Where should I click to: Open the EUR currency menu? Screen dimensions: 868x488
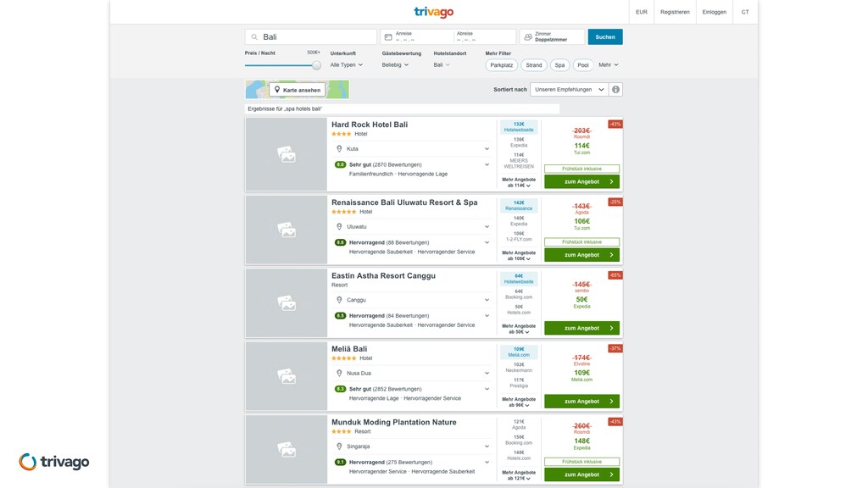click(x=642, y=12)
